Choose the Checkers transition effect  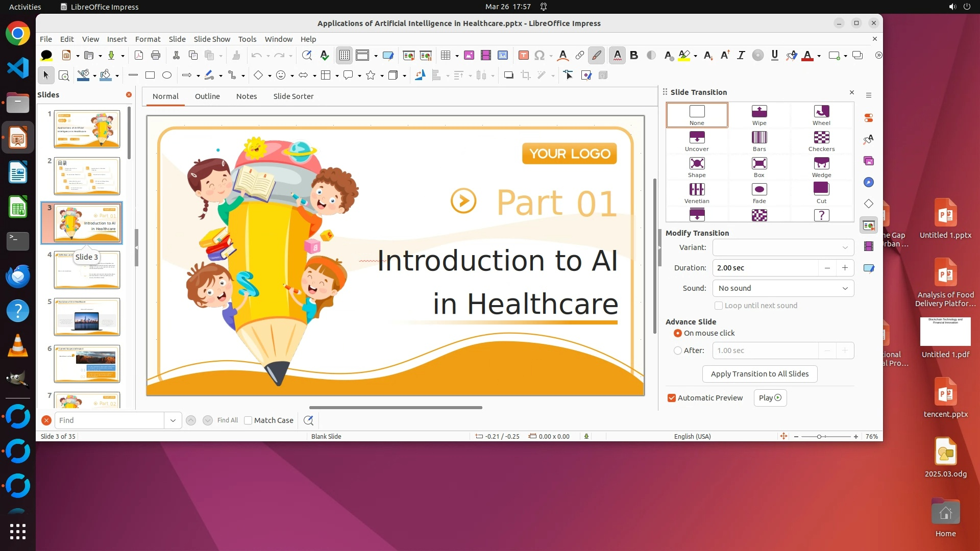[821, 141]
